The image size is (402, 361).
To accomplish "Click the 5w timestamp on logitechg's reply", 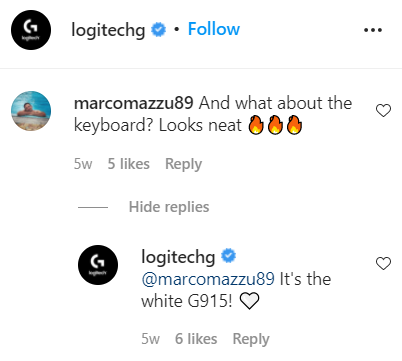I will [x=150, y=339].
